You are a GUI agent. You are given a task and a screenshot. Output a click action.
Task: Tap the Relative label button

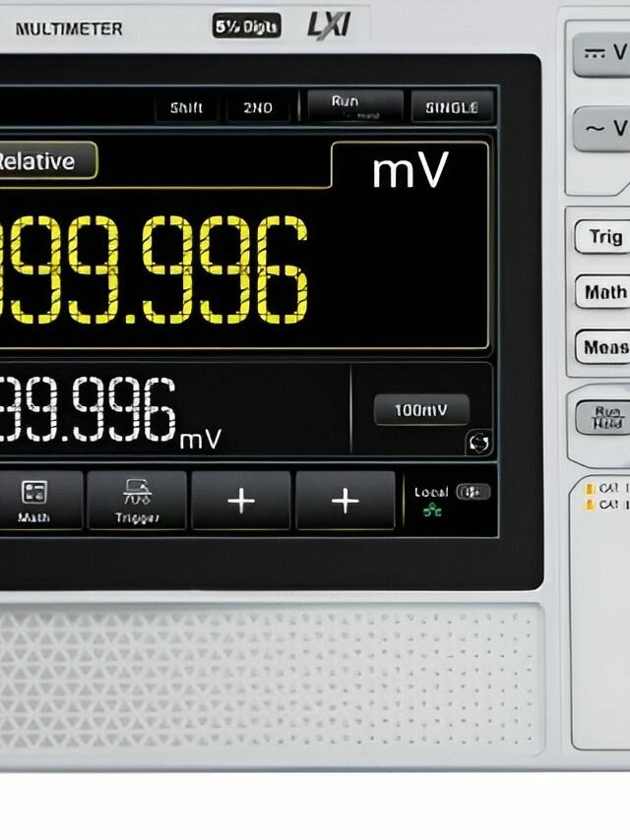45,160
